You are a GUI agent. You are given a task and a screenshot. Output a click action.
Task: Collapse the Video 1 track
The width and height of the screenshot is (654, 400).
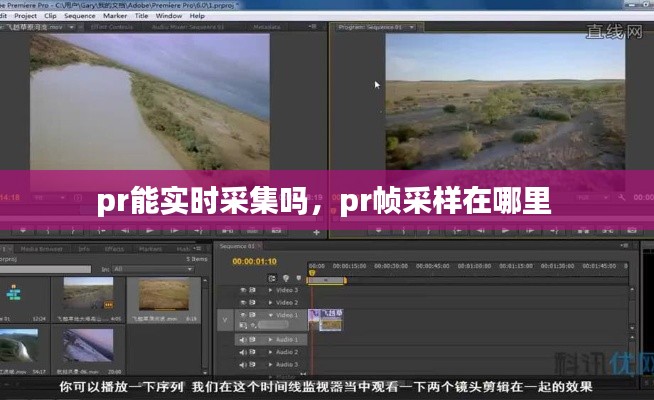coord(270,315)
